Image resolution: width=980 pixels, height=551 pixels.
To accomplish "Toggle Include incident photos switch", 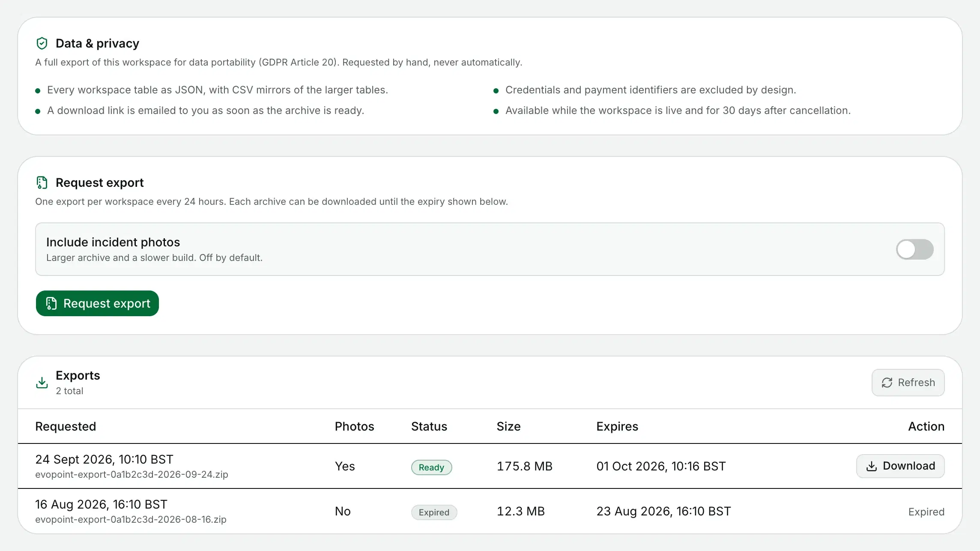I will [914, 249].
